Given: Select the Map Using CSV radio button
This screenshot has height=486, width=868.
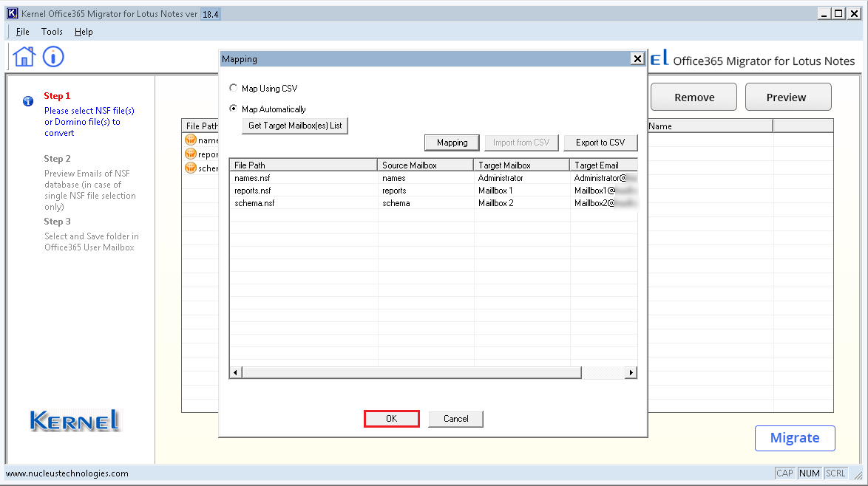Looking at the screenshot, I should click(x=234, y=88).
